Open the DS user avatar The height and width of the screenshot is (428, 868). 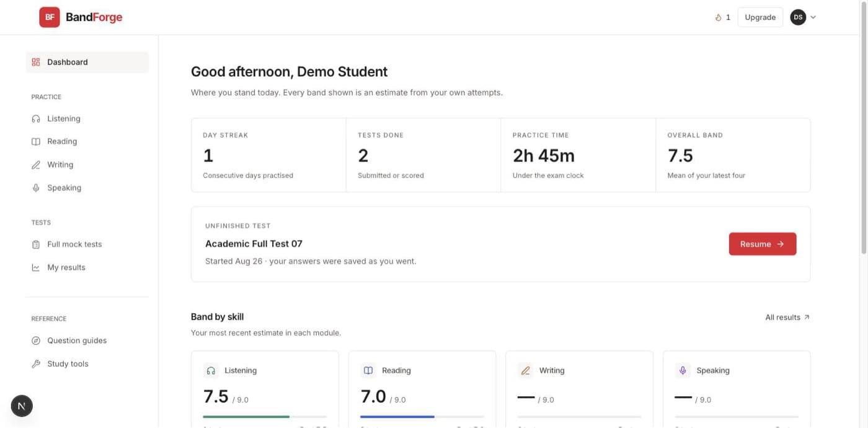(x=798, y=17)
